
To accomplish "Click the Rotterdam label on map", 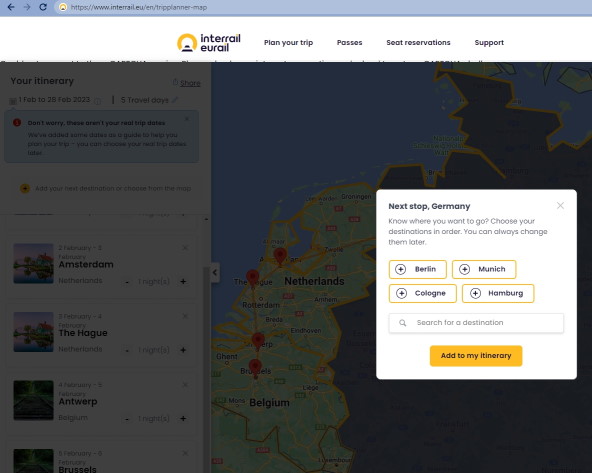I will (261, 305).
